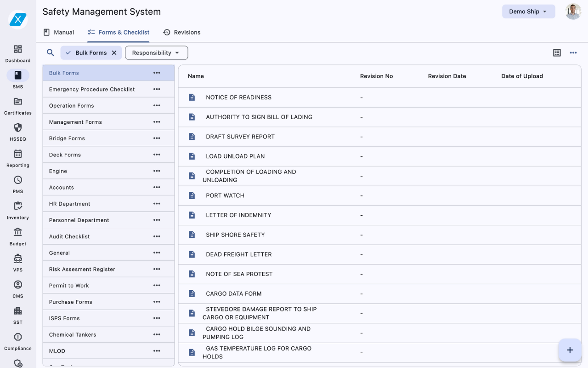The width and height of the screenshot is (588, 368).
Task: Open options for Deck Forms
Action: pos(157,155)
